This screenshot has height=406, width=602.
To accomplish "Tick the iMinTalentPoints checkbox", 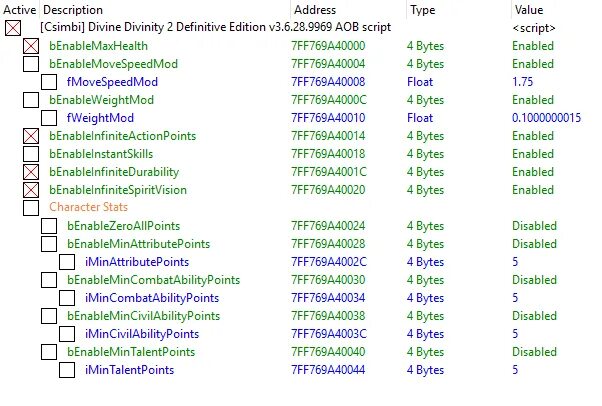I will tap(67, 370).
